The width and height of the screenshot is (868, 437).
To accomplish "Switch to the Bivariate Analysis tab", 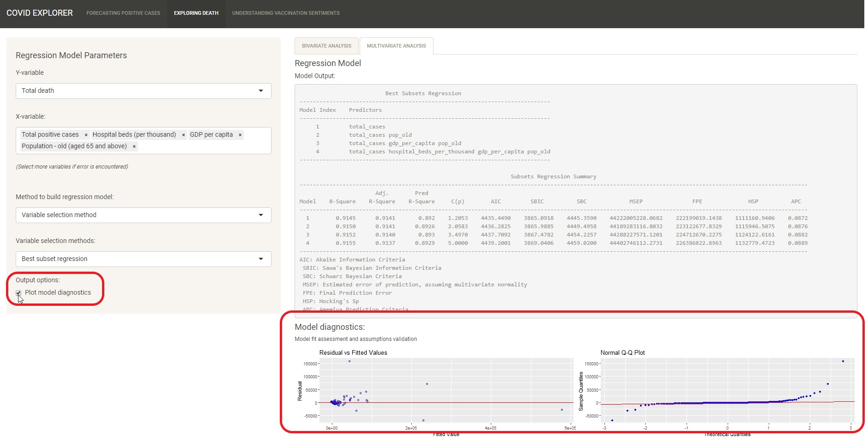I will click(326, 46).
